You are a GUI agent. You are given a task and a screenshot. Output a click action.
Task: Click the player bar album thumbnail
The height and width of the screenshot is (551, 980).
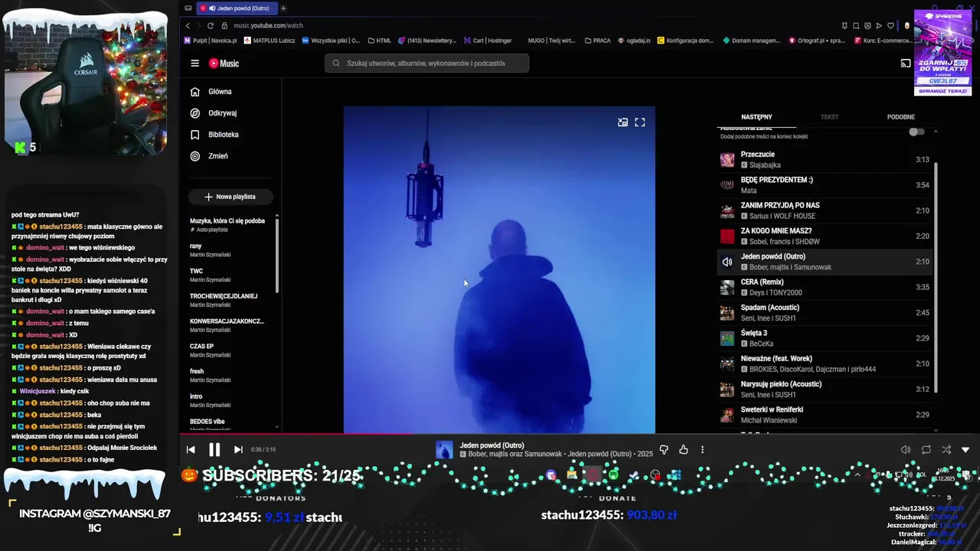[x=445, y=450]
